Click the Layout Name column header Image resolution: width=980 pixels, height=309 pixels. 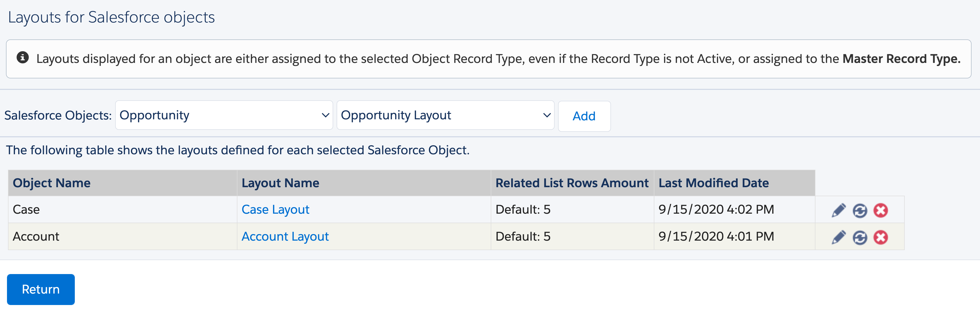(x=280, y=183)
